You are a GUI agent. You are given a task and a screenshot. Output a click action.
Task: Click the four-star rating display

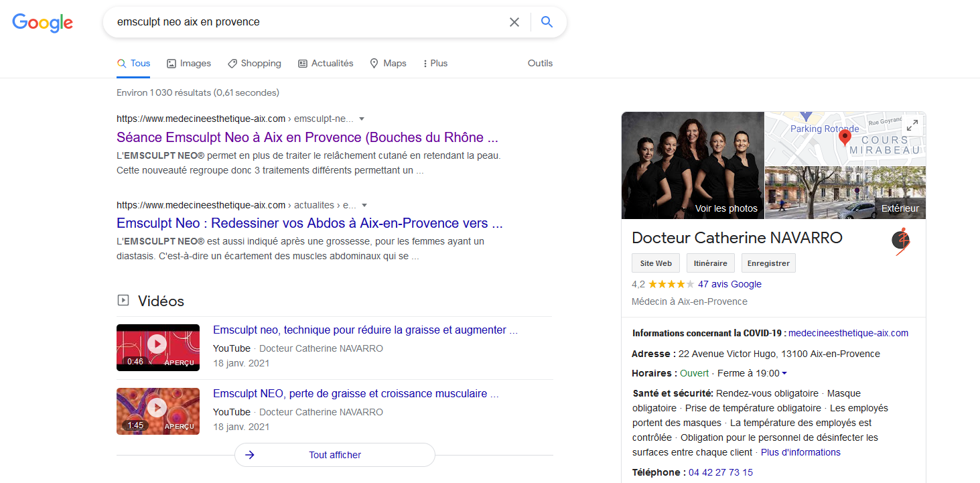671,284
